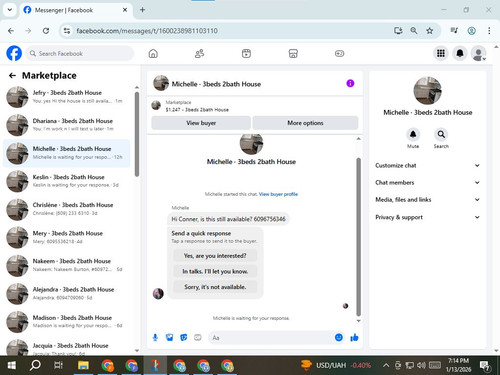Open Jacquia - 3beds 2bath House chat
This screenshot has width=500, height=375.
pos(67,347)
